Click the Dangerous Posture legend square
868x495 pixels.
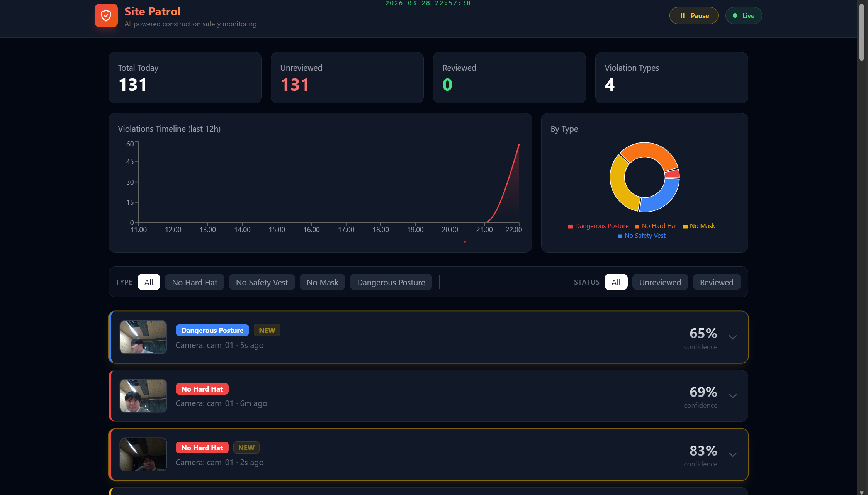coord(570,227)
